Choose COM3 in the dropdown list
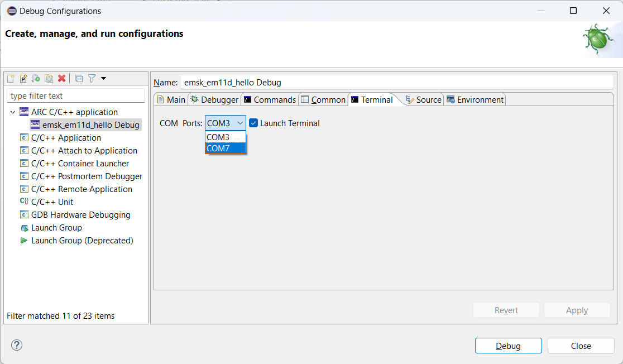The height and width of the screenshot is (364, 623). (x=225, y=137)
